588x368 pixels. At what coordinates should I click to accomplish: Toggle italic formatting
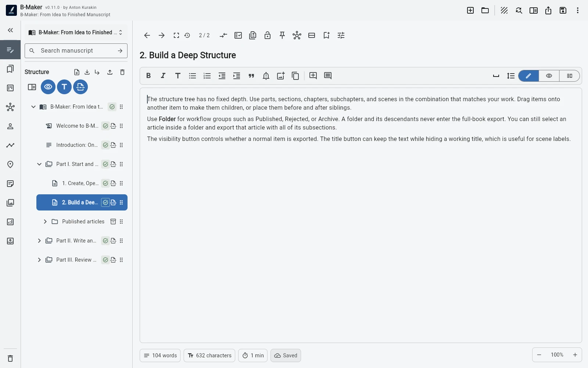tap(163, 76)
